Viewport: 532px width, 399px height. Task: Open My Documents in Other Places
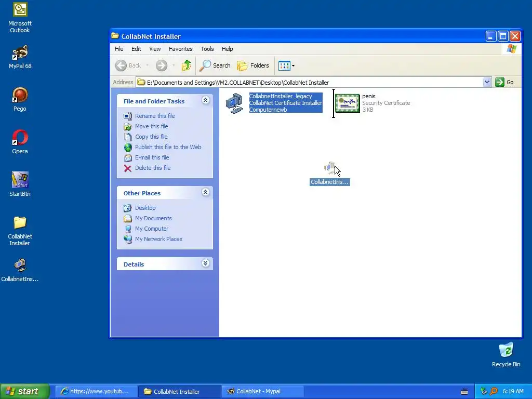point(153,218)
